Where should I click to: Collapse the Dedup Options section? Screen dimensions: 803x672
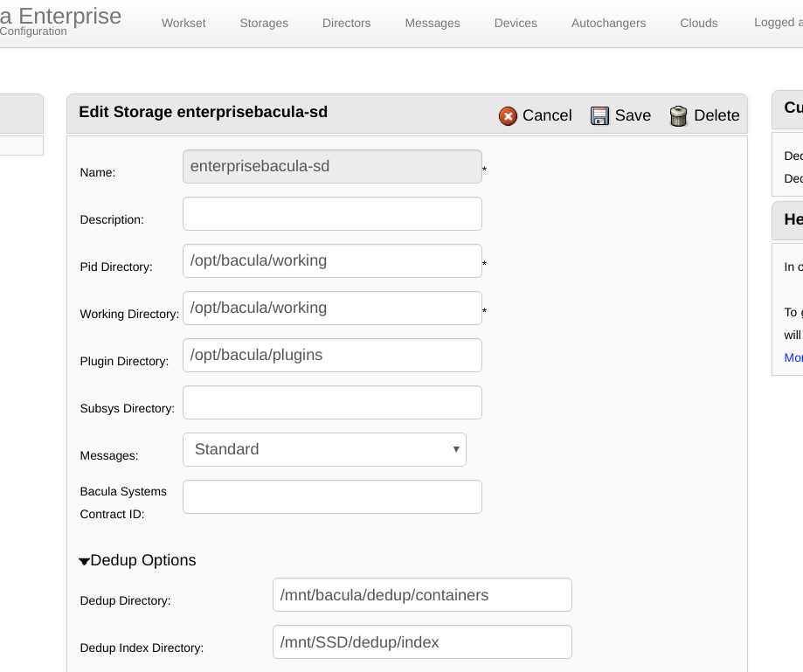85,561
